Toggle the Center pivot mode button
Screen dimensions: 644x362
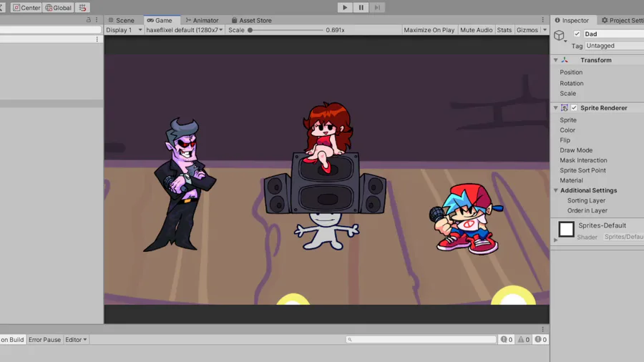[26, 8]
